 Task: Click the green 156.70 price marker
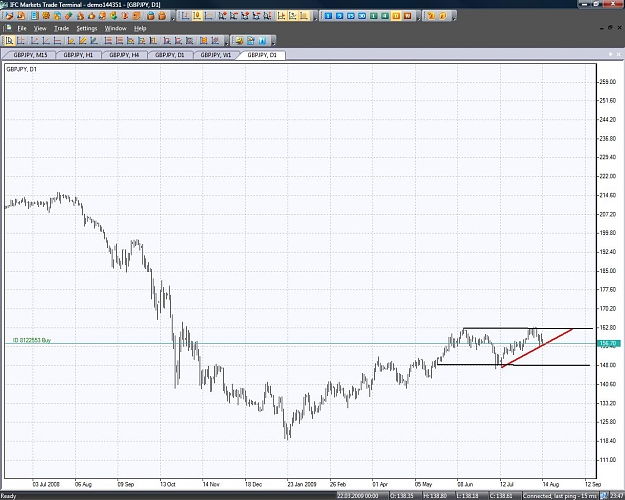[x=609, y=343]
